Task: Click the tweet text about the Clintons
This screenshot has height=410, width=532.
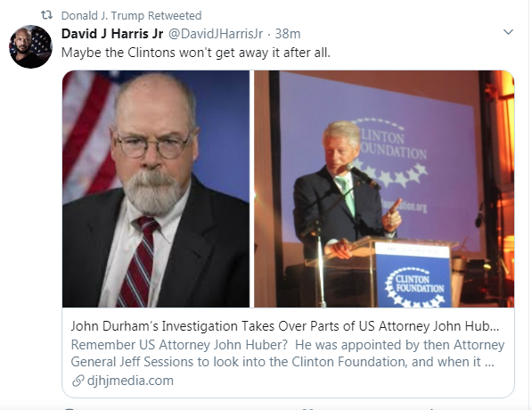Action: point(196,53)
